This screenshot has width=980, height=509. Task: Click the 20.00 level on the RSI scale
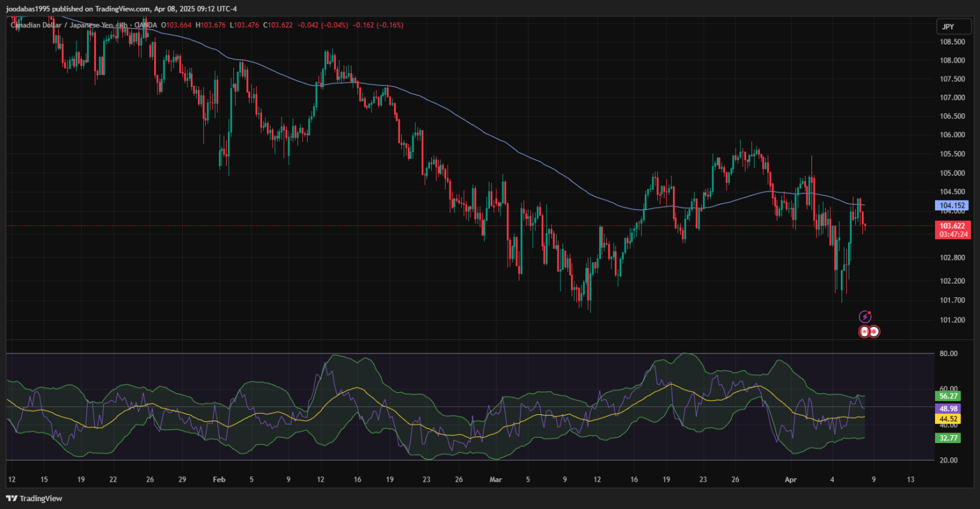click(x=948, y=460)
